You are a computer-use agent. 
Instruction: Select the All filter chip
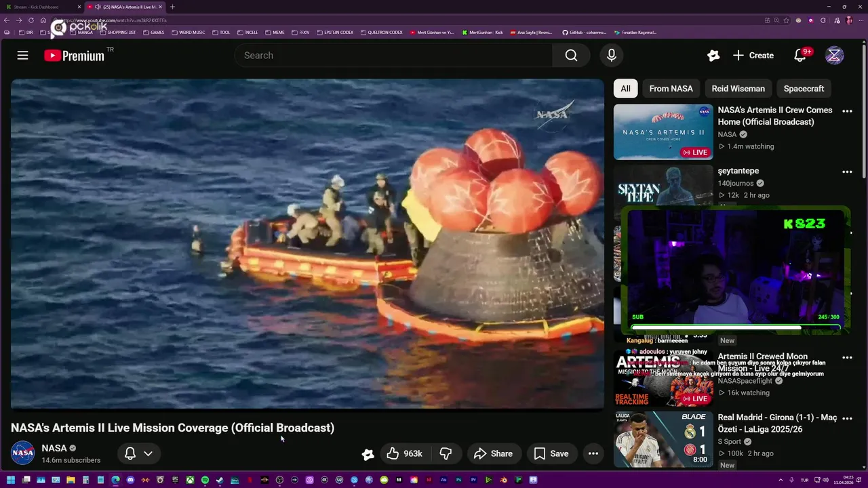[625, 89]
